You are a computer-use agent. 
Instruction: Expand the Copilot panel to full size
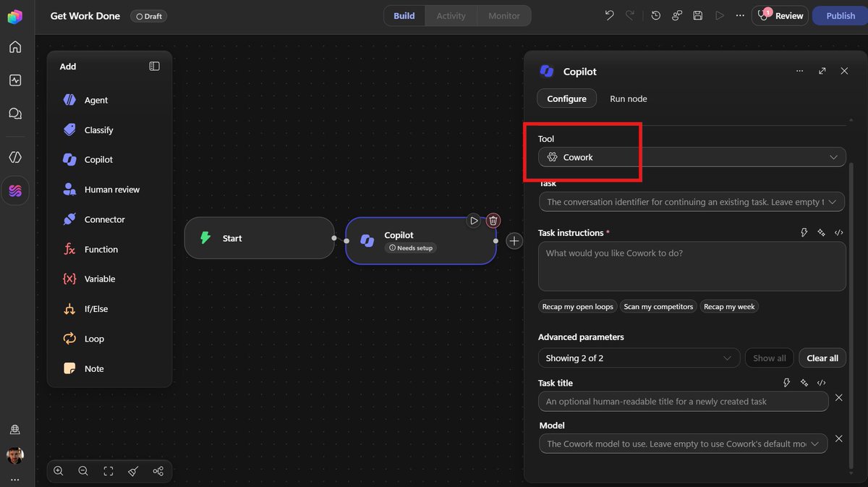point(822,71)
